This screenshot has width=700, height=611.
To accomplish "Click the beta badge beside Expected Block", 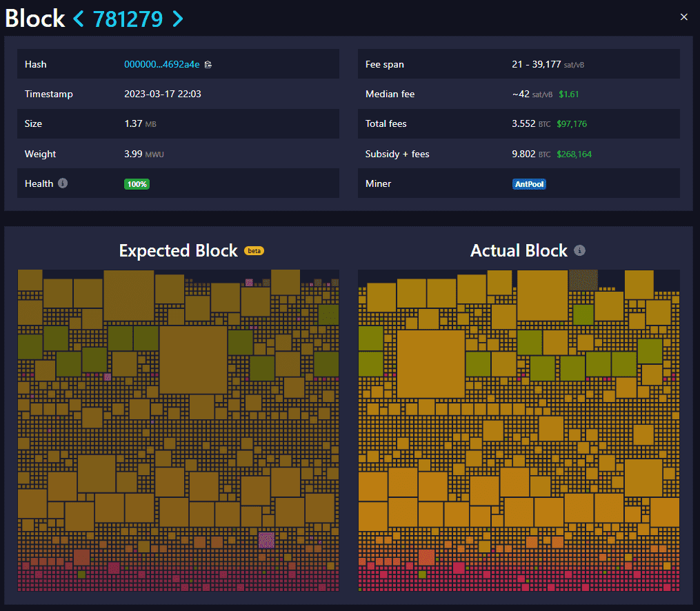I will [x=254, y=251].
